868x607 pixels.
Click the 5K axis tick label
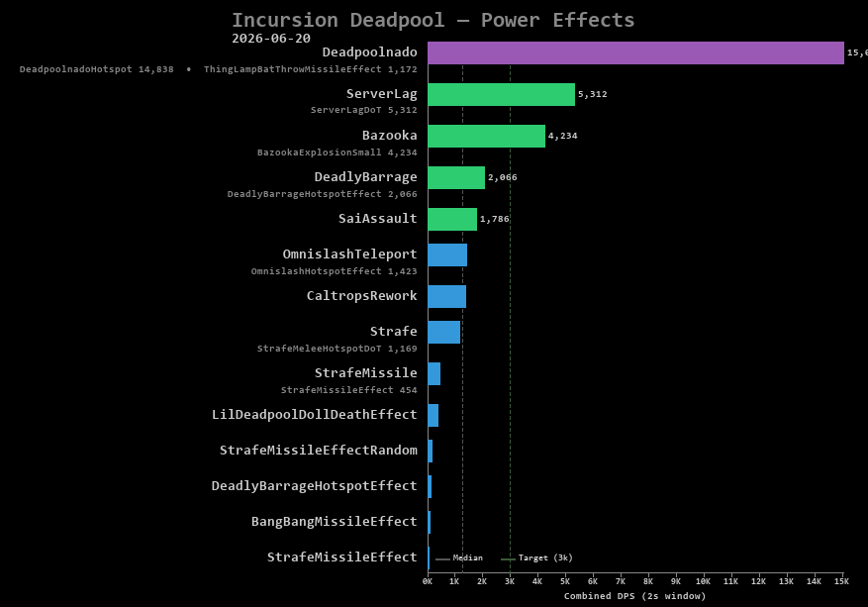click(564, 581)
